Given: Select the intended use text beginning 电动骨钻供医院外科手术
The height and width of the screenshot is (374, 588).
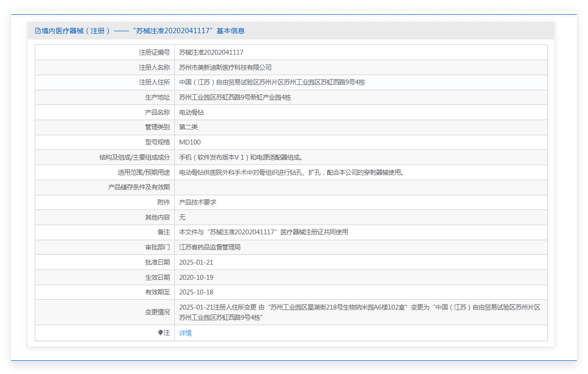Looking at the screenshot, I should [292, 172].
